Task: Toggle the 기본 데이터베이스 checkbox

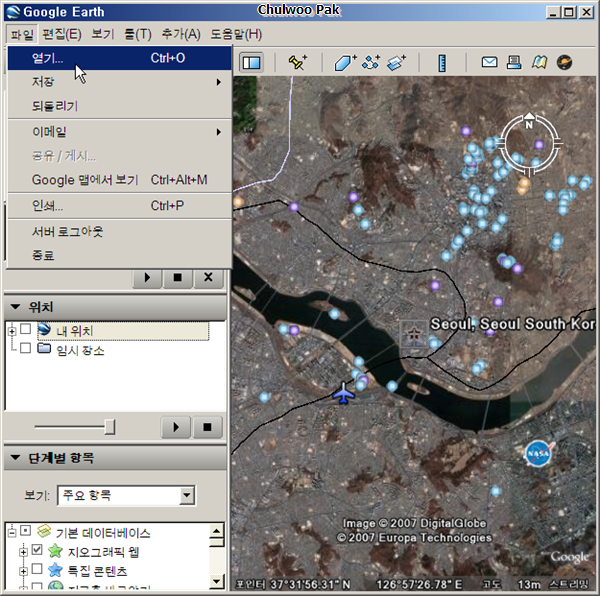Action: [x=25, y=531]
